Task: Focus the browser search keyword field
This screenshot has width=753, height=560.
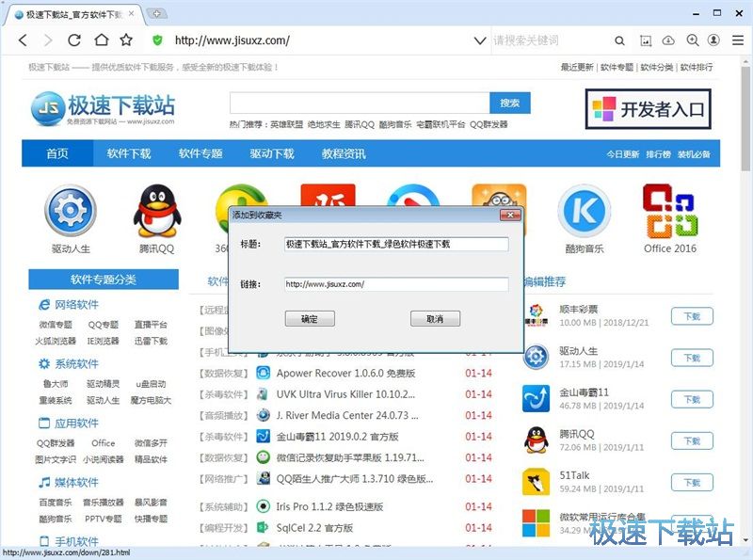Action: 550,40
